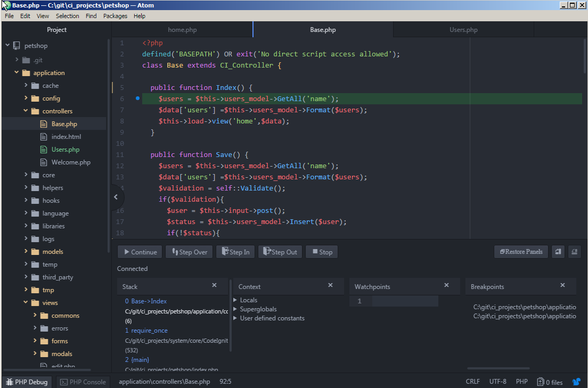Switch to the Users.php tab

click(x=463, y=29)
